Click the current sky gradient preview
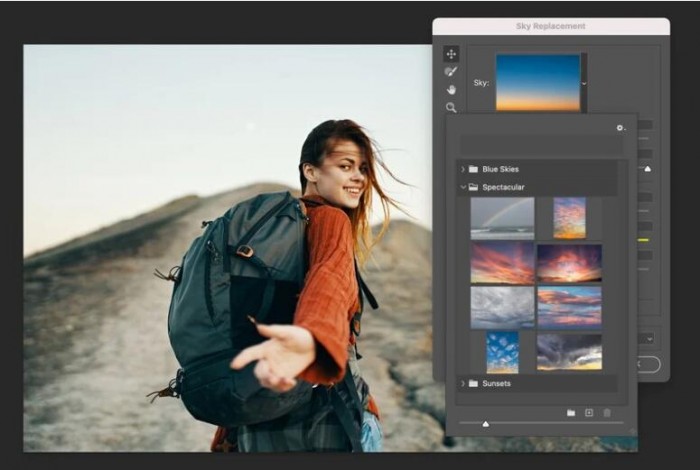700x470 pixels. (x=538, y=83)
